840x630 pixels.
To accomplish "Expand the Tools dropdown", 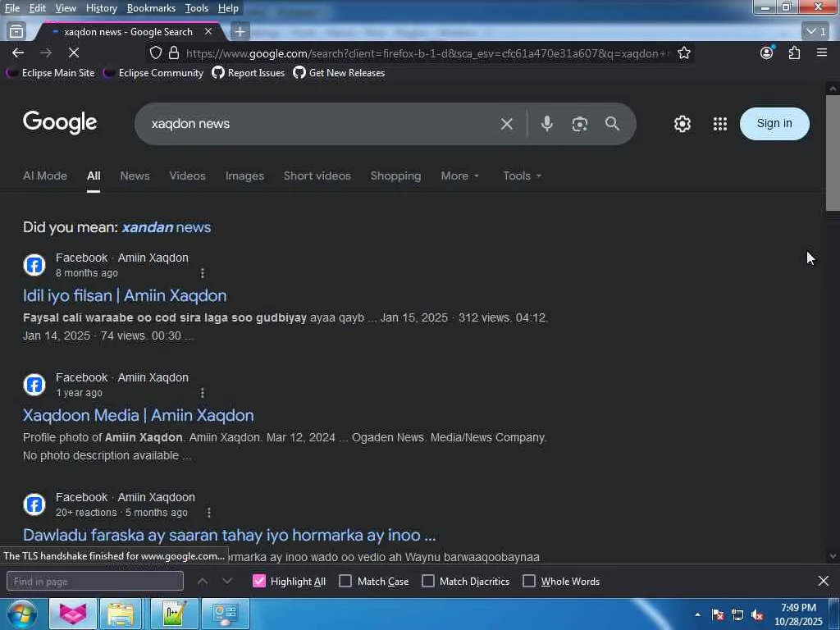I will click(x=523, y=176).
